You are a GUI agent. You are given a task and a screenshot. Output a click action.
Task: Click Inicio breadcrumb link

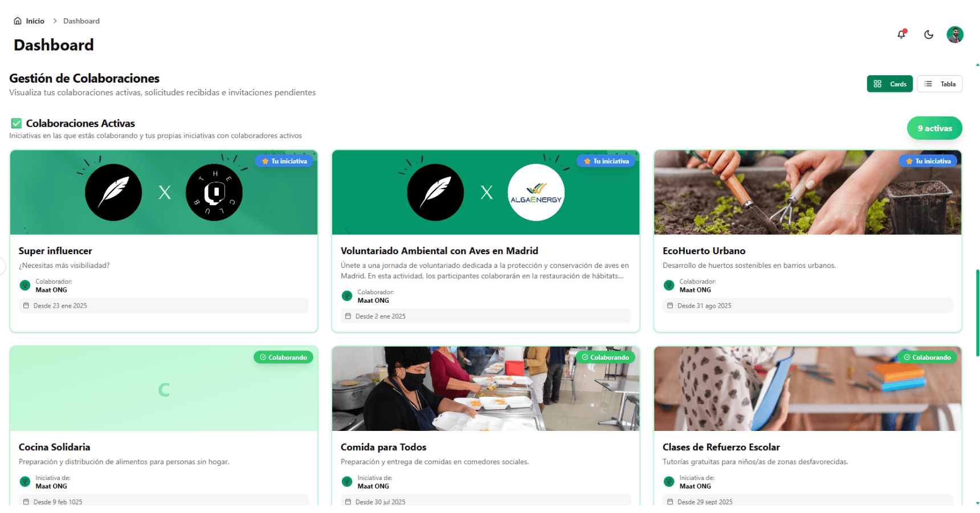click(35, 21)
